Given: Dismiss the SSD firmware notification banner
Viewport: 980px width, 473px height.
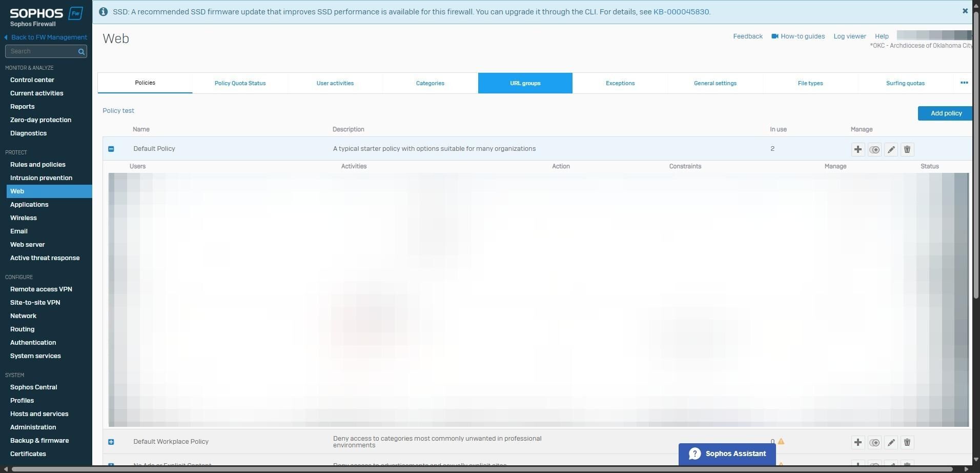Looking at the screenshot, I should pyautogui.click(x=965, y=11).
